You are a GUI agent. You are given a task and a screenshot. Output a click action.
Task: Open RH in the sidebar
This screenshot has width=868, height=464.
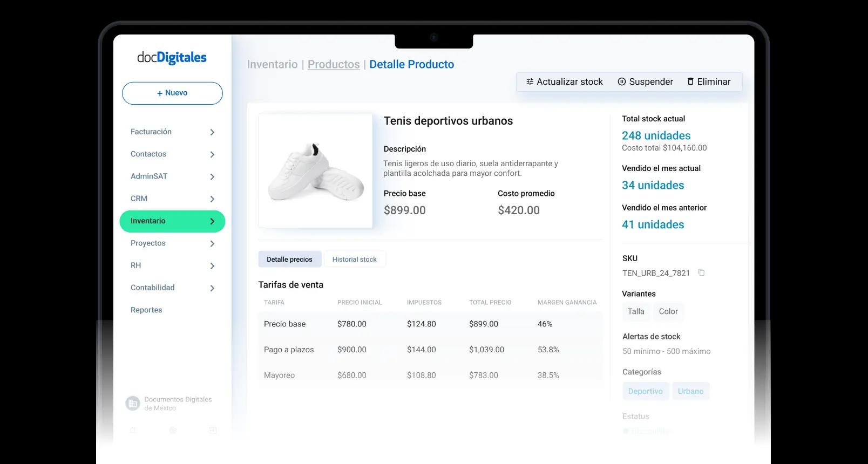tap(136, 265)
